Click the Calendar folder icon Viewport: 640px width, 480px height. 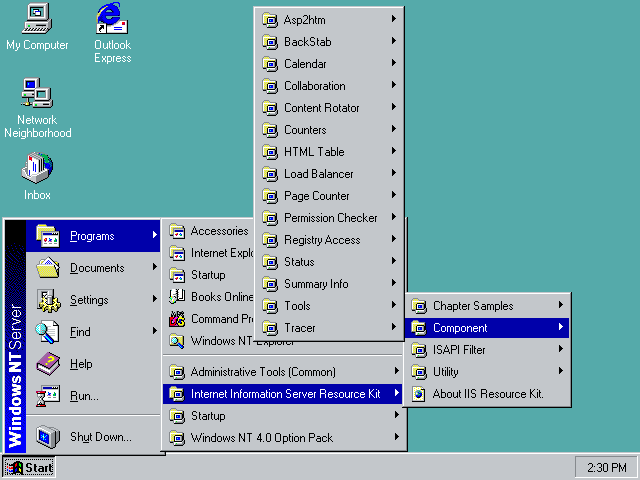(270, 64)
